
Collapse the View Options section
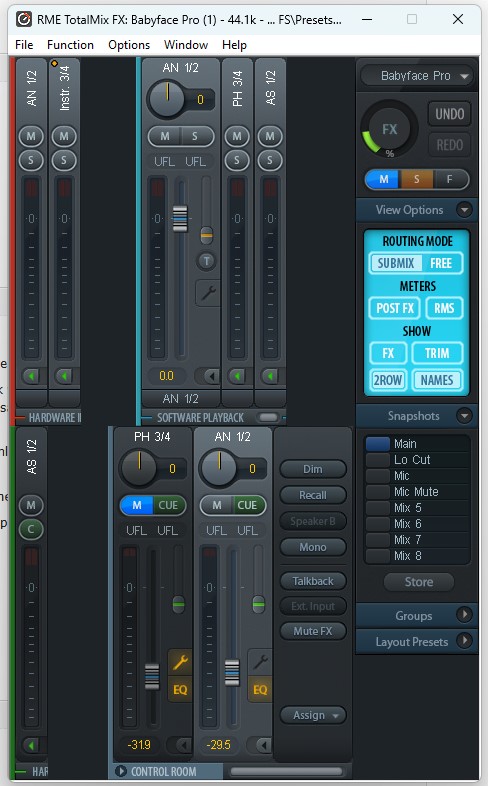(x=464, y=210)
